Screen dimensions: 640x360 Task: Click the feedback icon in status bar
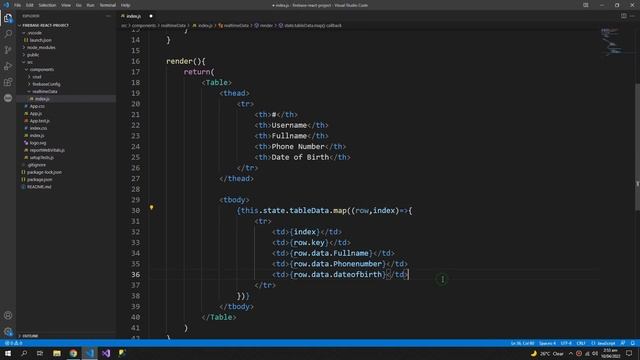(x=623, y=343)
